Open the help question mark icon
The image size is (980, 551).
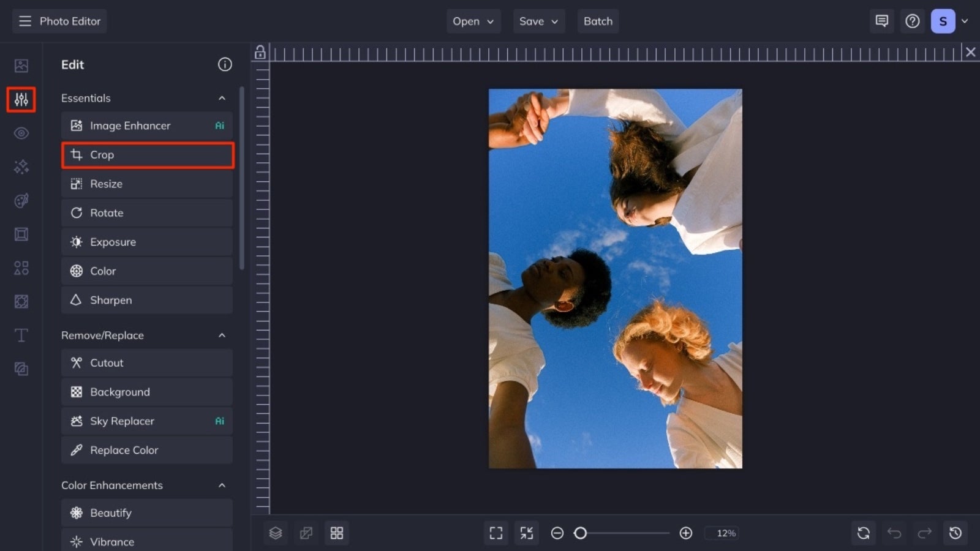click(x=912, y=21)
